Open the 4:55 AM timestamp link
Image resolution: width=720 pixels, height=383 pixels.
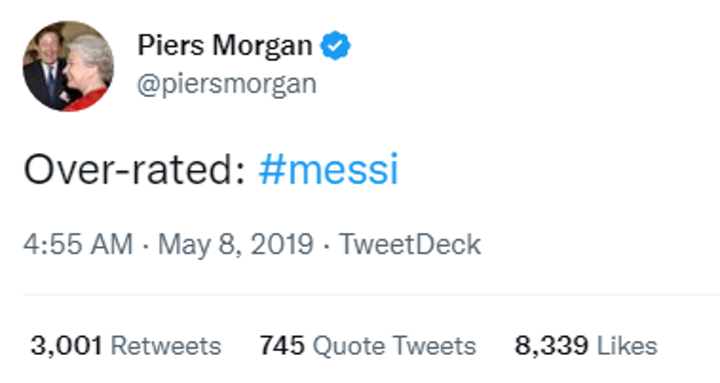[78, 244]
